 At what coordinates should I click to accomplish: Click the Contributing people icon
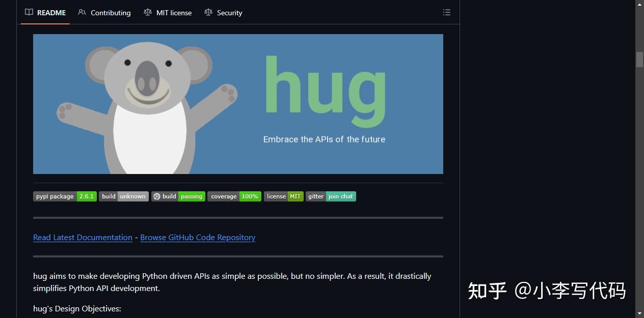[82, 12]
